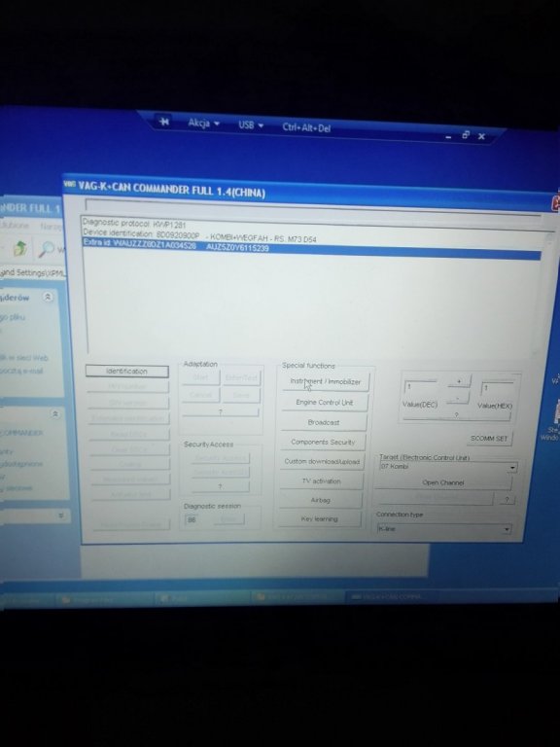Image resolution: width=560 pixels, height=747 pixels.
Task: Click the top status field of VAG Commander
Action: [312, 210]
